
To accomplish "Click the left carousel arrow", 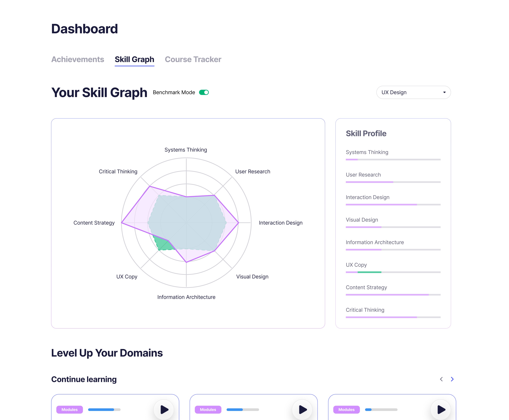I will click(441, 379).
